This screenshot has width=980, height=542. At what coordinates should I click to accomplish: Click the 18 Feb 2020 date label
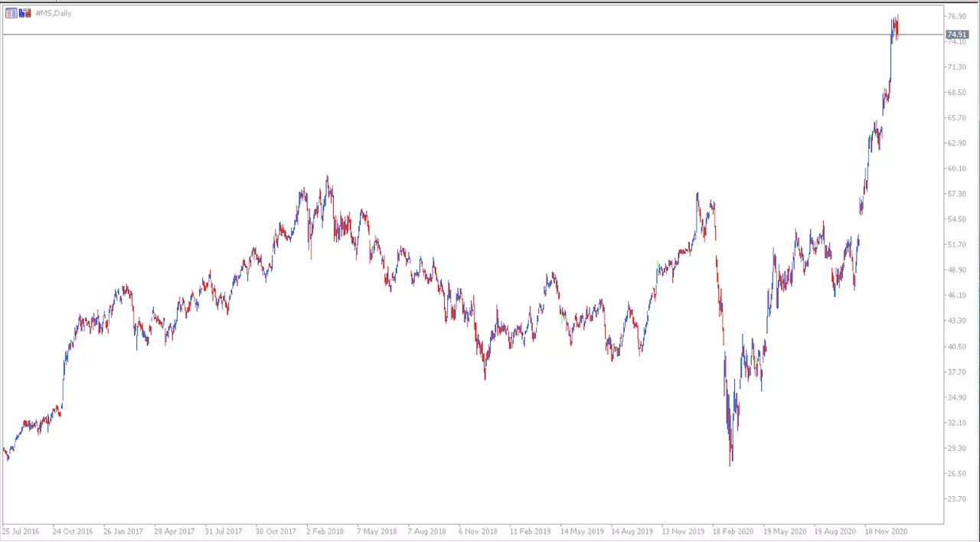coord(732,531)
